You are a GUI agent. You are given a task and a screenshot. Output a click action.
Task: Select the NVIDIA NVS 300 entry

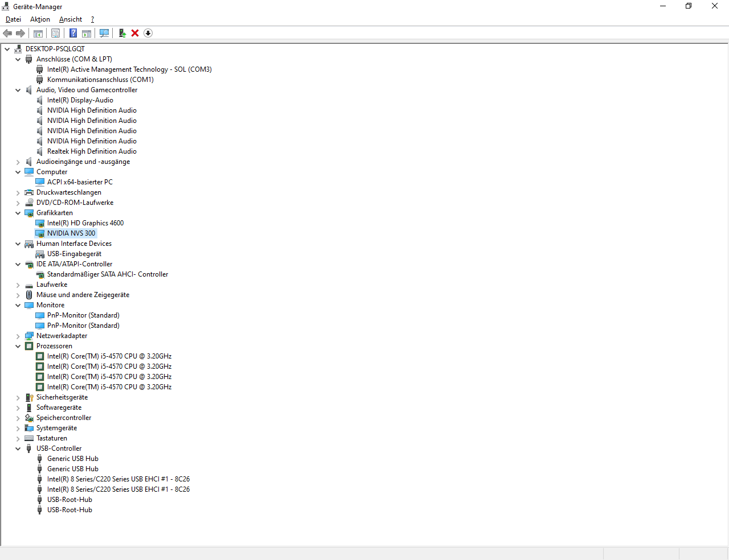[x=71, y=233]
